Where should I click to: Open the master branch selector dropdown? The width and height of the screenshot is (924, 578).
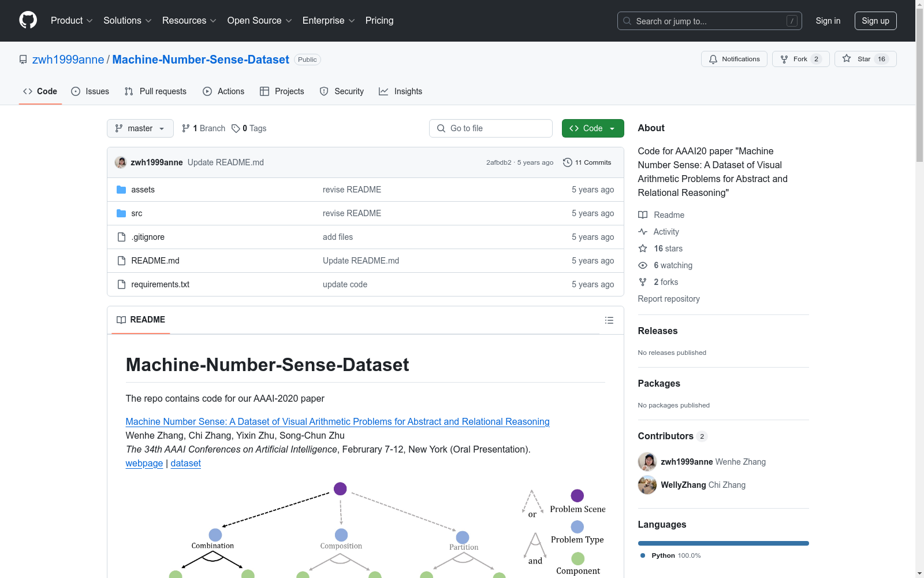click(x=140, y=128)
